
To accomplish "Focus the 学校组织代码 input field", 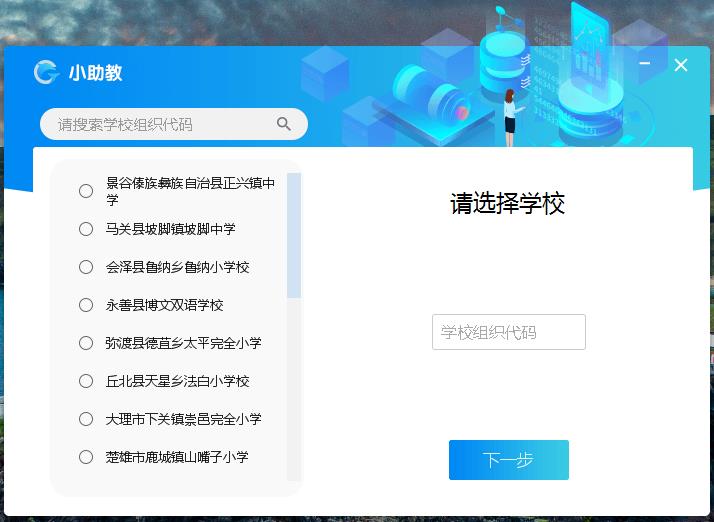I will pos(509,332).
